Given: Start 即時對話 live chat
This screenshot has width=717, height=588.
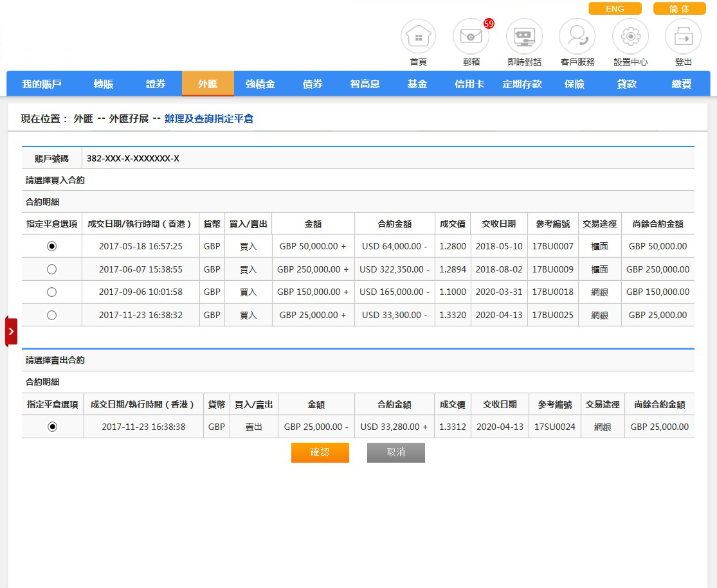Looking at the screenshot, I should coord(524,37).
